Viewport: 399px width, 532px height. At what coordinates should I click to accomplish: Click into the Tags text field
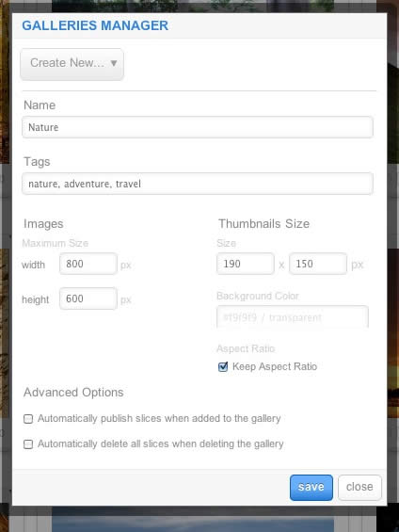pyautogui.click(x=198, y=184)
